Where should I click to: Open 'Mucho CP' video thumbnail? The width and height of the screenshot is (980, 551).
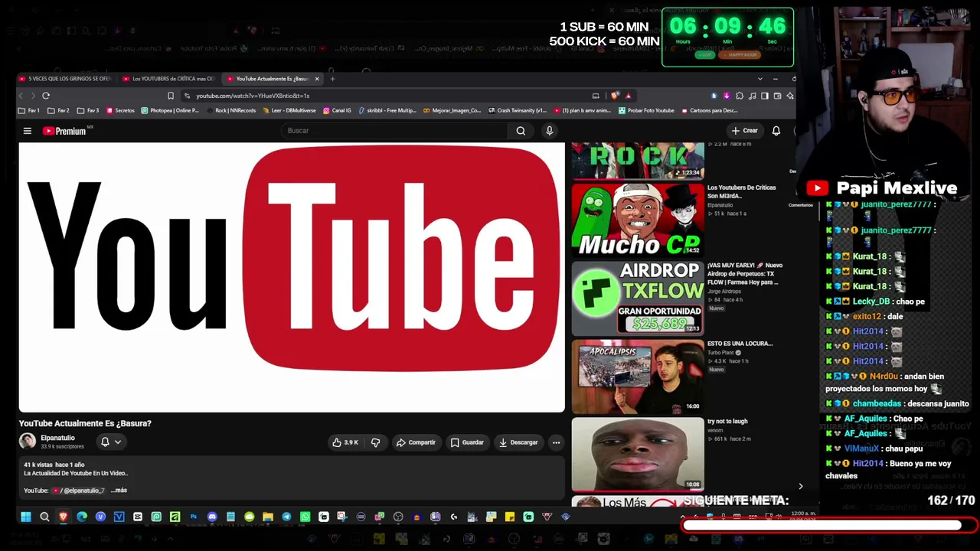click(637, 220)
